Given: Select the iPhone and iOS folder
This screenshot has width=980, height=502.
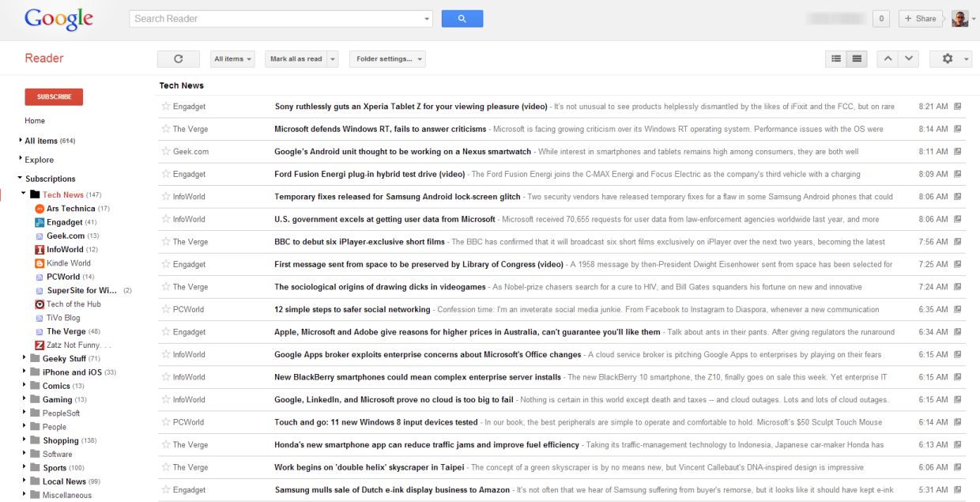Looking at the screenshot, I should tap(72, 372).
